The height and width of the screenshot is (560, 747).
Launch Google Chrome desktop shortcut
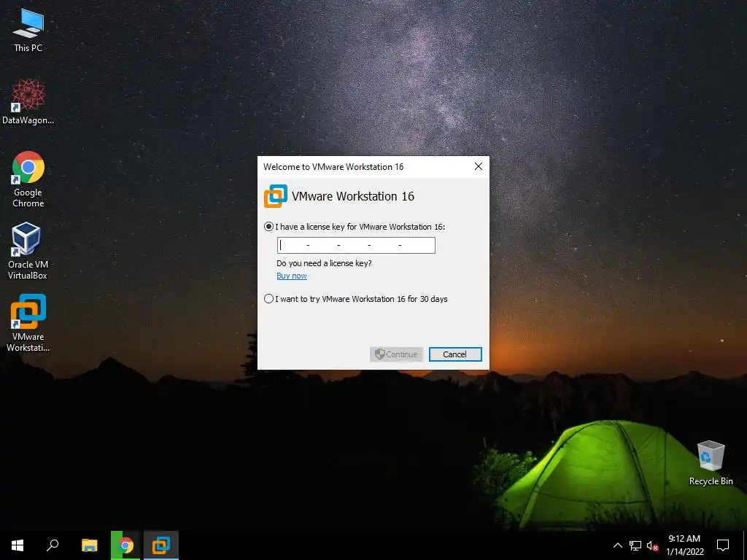(28, 179)
